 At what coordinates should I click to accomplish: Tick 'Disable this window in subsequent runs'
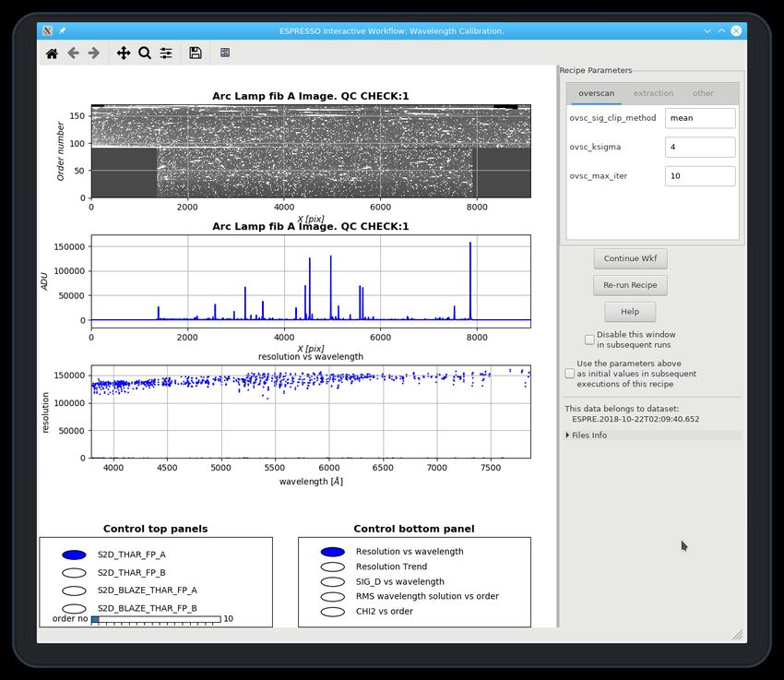(589, 340)
